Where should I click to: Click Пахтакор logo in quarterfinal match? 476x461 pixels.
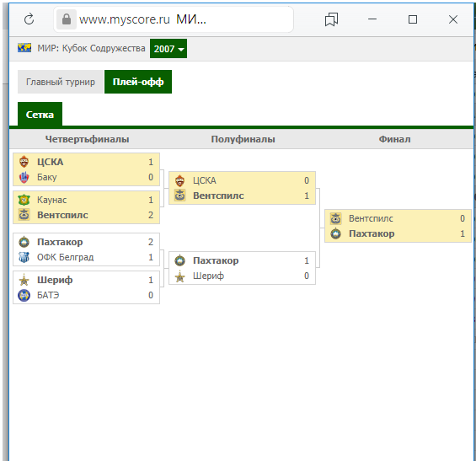click(24, 242)
